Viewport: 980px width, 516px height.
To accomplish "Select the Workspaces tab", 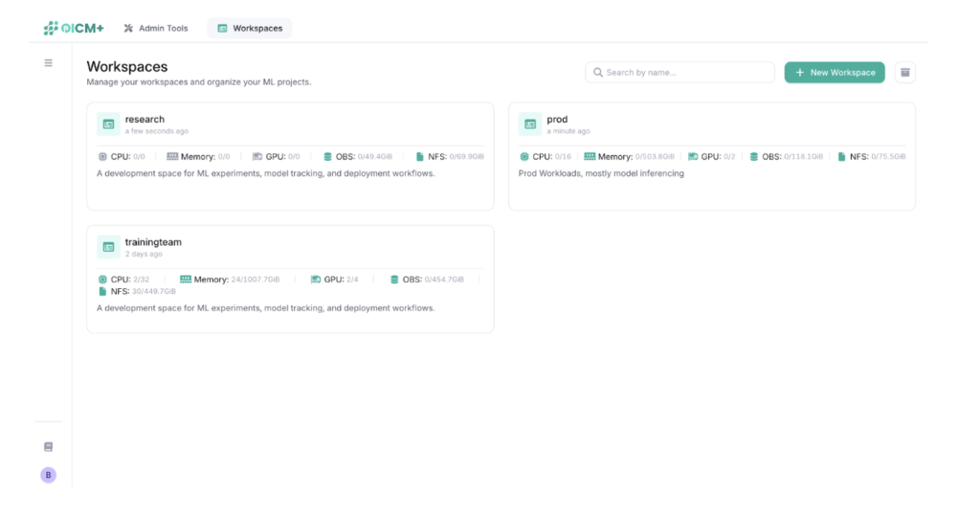I will pos(250,29).
